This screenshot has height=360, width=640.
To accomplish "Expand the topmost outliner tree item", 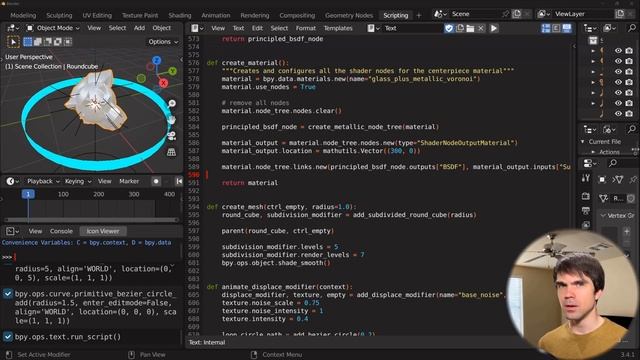I will click(x=593, y=51).
